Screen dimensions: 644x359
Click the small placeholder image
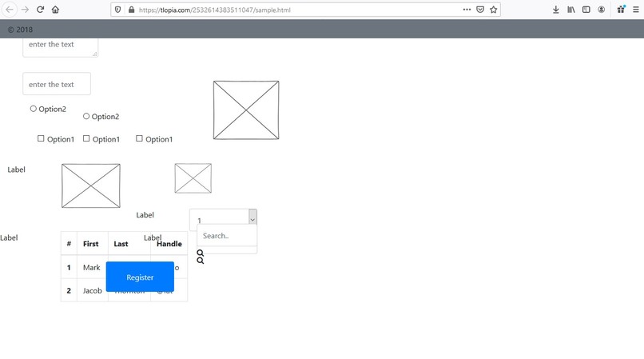pos(193,178)
